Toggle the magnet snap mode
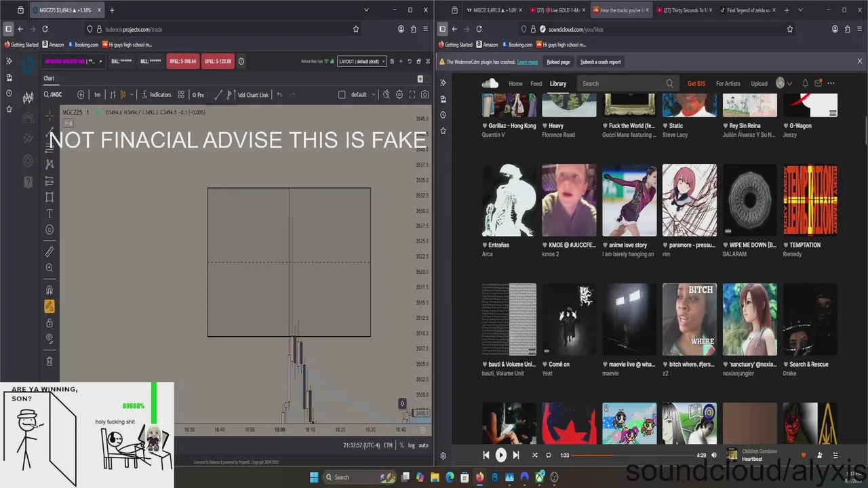This screenshot has height=488, width=868. pos(50,290)
